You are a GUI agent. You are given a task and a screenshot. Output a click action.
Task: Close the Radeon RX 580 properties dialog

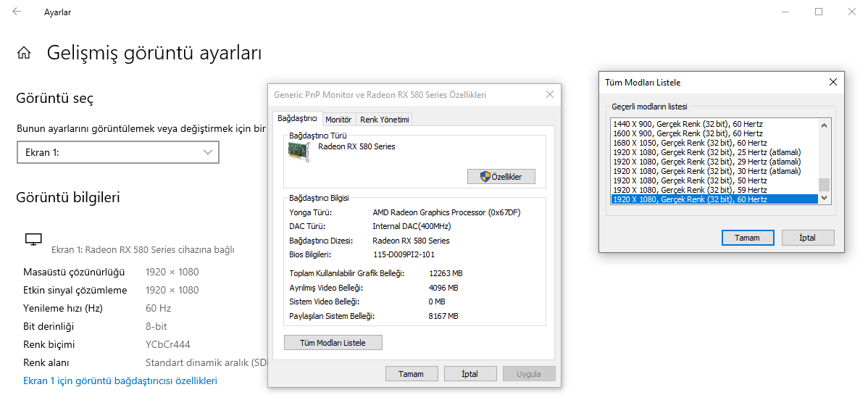tap(550, 95)
